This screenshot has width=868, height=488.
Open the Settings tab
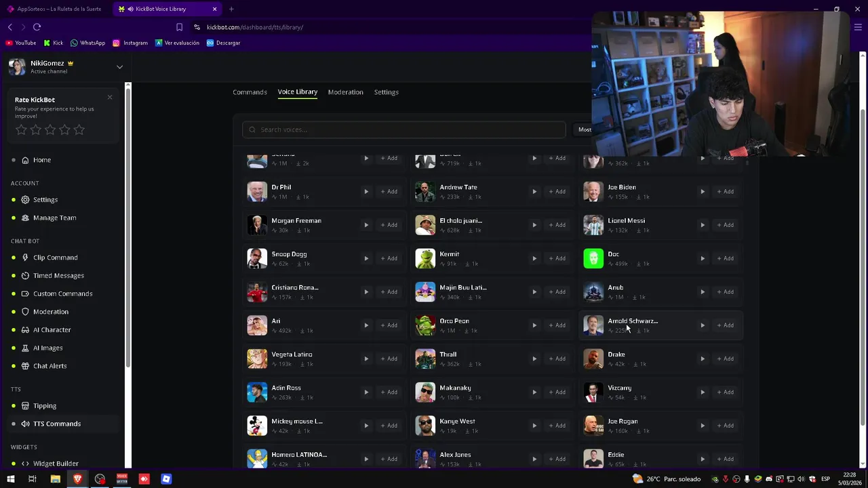(x=387, y=92)
